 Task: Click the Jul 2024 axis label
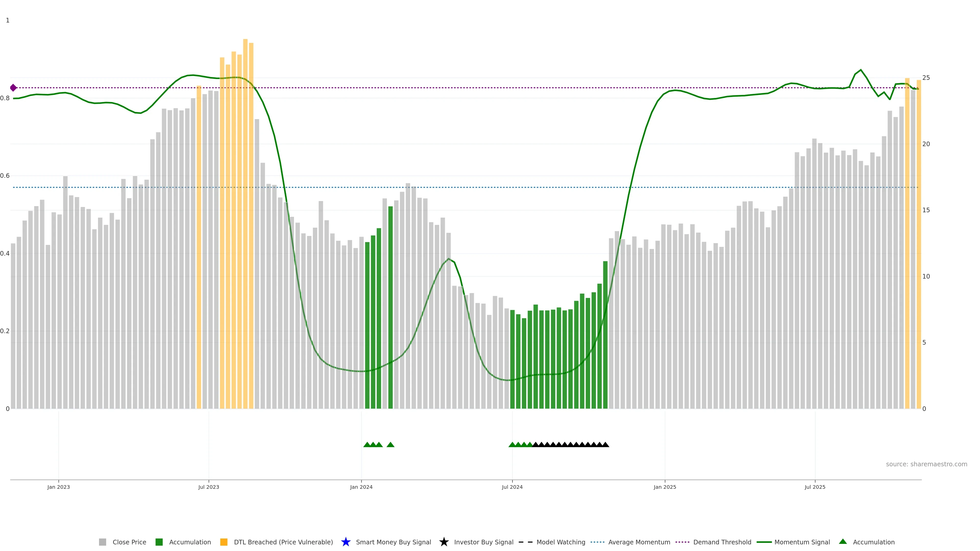[x=512, y=487]
